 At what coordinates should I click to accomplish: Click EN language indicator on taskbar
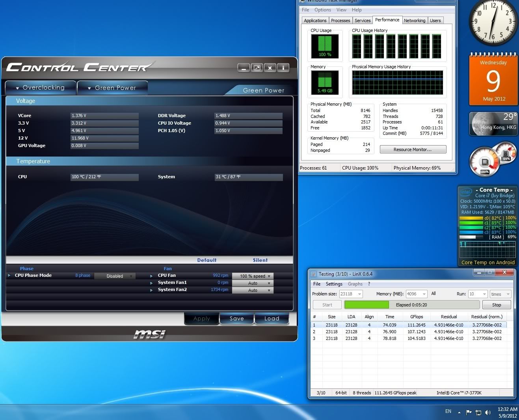448,411
